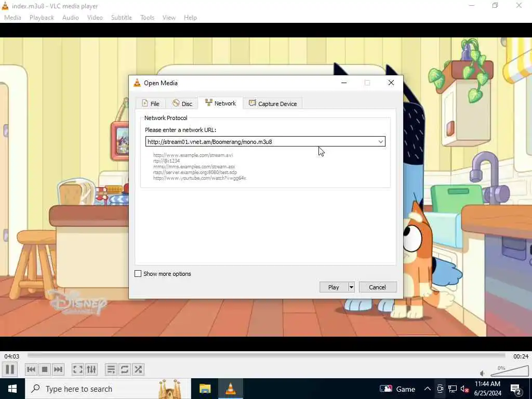Image resolution: width=532 pixels, height=399 pixels.
Task: Pause playback with the pause button
Action: (x=10, y=369)
